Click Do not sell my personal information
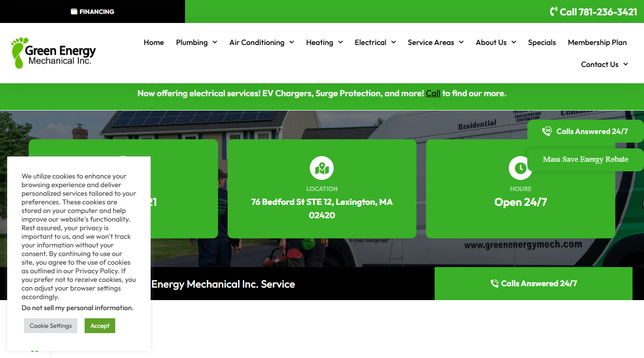This screenshot has width=644, height=358. [77, 308]
